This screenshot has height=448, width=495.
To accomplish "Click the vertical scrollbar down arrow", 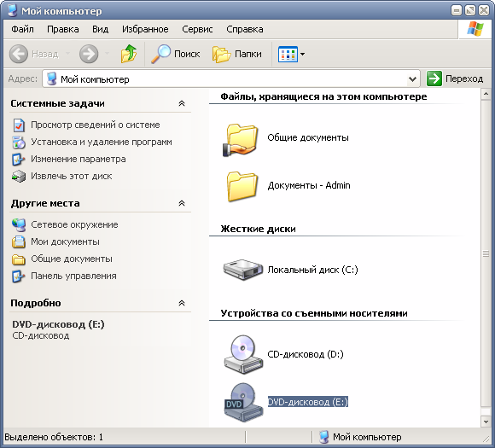I will [486, 422].
